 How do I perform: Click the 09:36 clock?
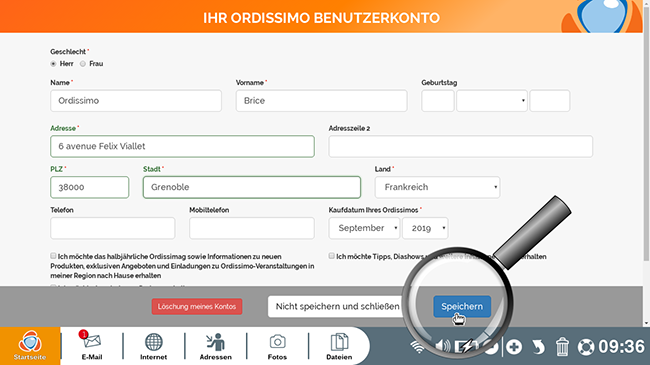click(621, 347)
